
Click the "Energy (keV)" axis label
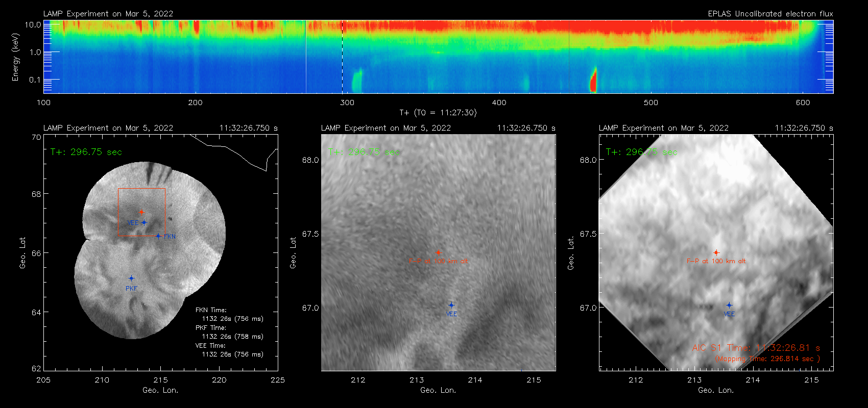pos(15,57)
